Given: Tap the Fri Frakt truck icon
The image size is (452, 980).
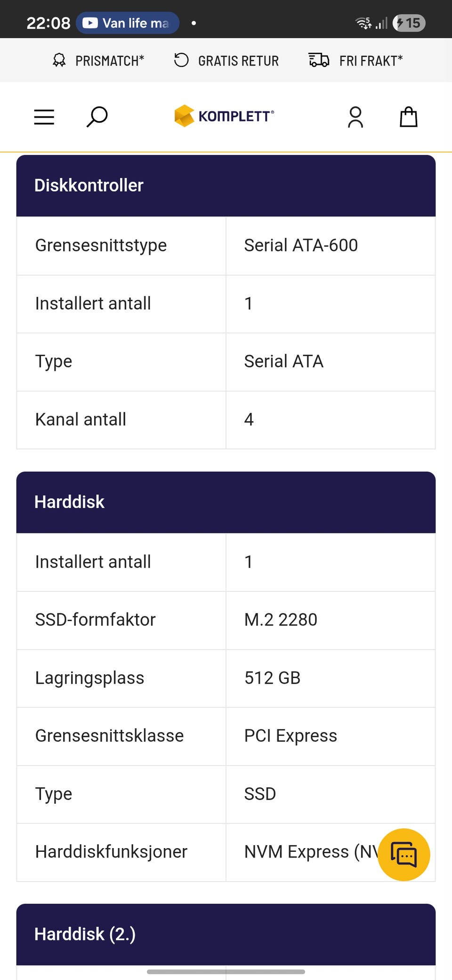Looking at the screenshot, I should [319, 60].
